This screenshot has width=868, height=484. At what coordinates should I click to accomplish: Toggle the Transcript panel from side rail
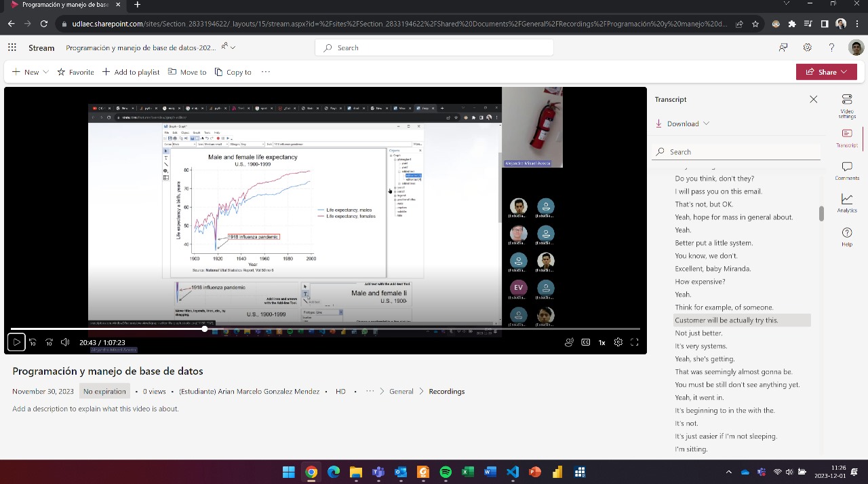click(x=847, y=138)
